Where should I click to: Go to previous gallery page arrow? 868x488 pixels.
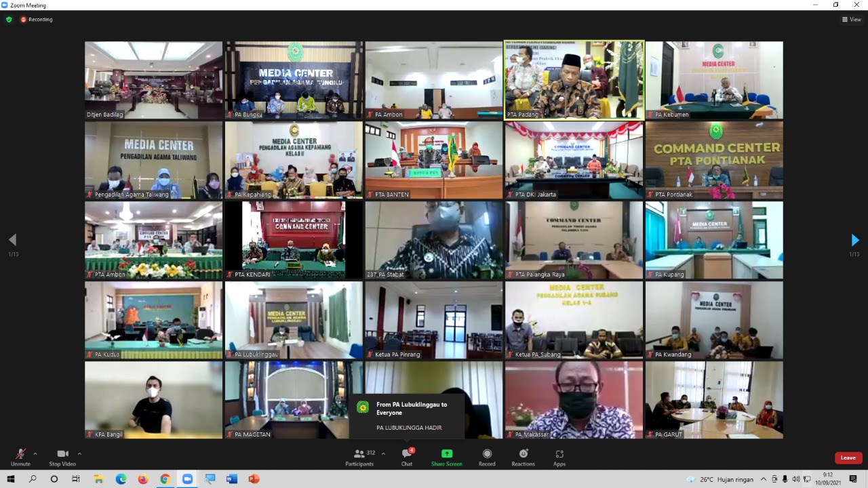pyautogui.click(x=12, y=240)
